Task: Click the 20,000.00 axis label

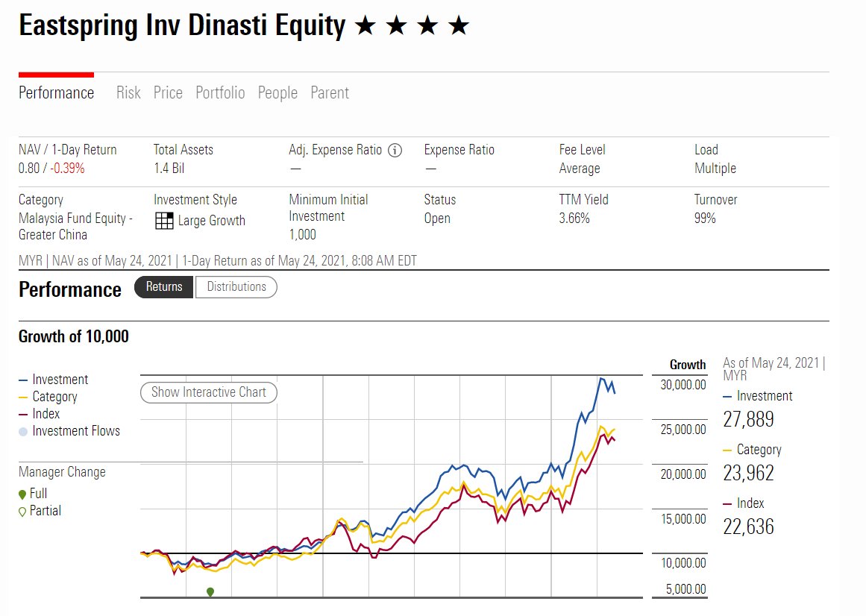Action: [683, 475]
